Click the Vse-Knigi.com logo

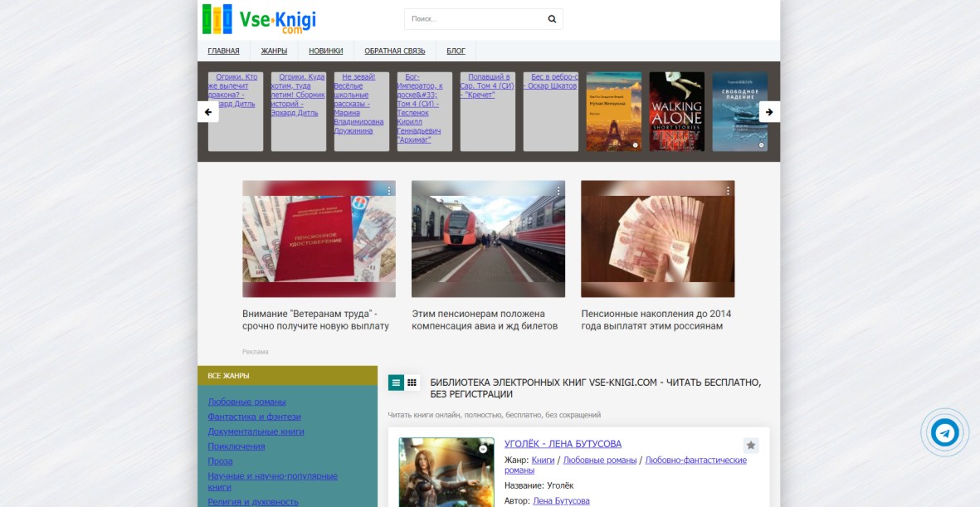[x=259, y=19]
